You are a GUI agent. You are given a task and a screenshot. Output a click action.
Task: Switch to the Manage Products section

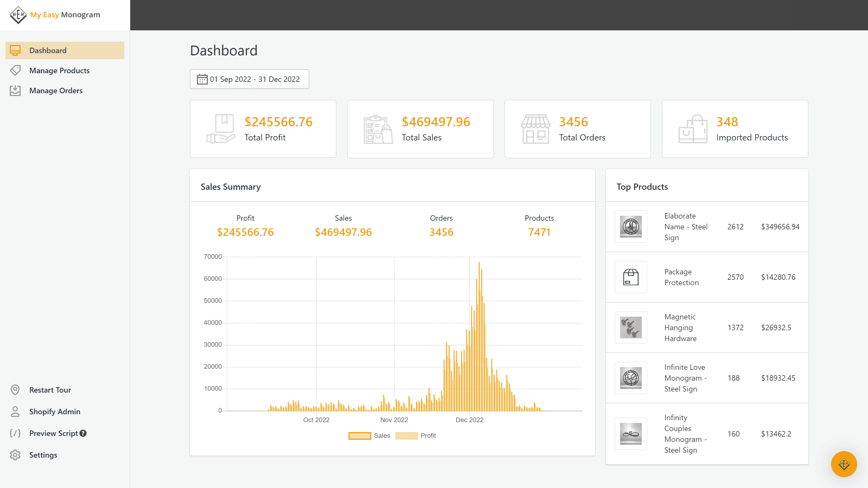pyautogui.click(x=60, y=70)
